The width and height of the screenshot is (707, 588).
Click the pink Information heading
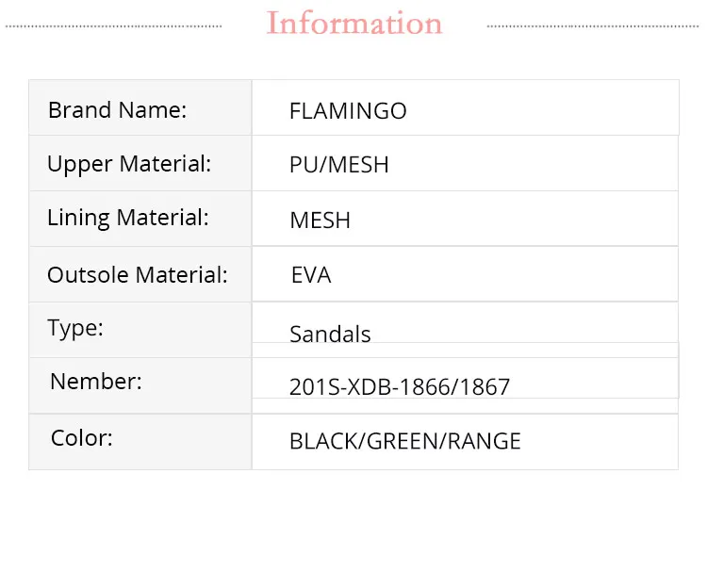[354, 24]
